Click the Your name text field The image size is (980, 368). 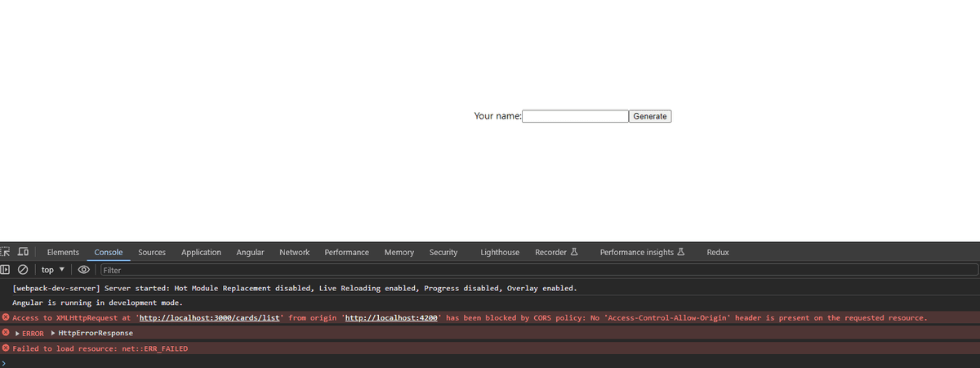coord(575,116)
